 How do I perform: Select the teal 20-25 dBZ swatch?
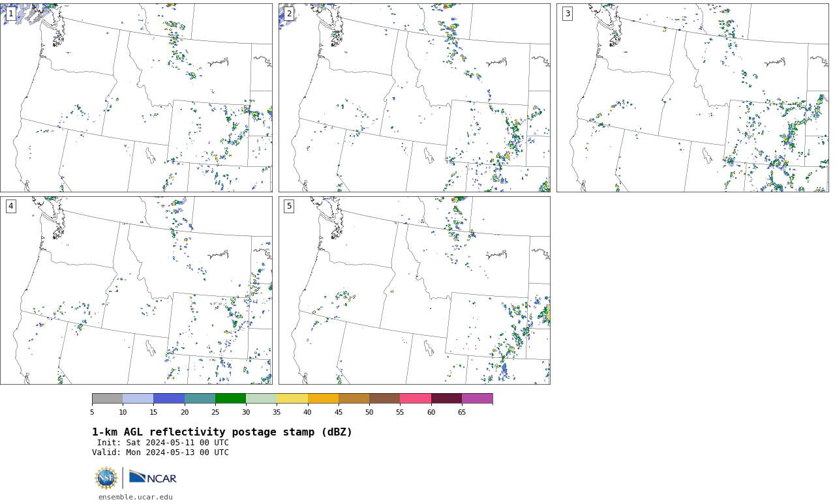coord(200,398)
